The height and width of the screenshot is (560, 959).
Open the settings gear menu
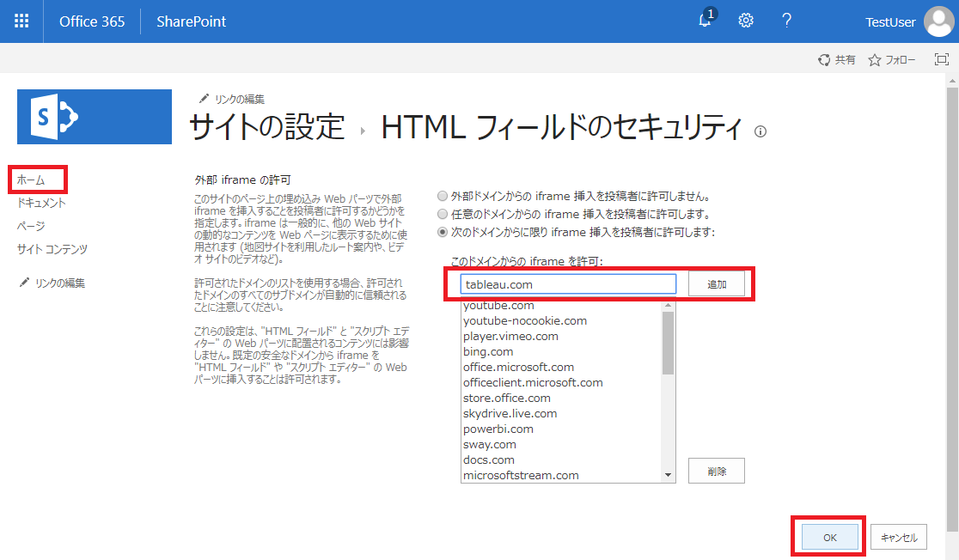[745, 20]
